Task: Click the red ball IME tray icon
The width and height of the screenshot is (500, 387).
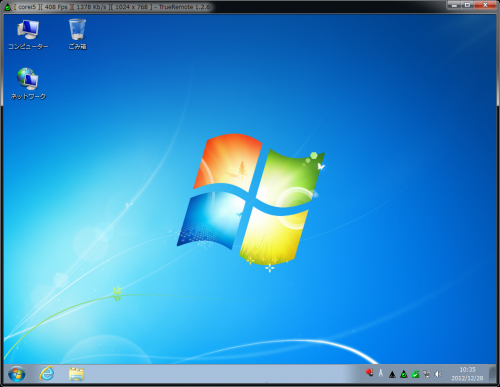Action: coord(369,373)
